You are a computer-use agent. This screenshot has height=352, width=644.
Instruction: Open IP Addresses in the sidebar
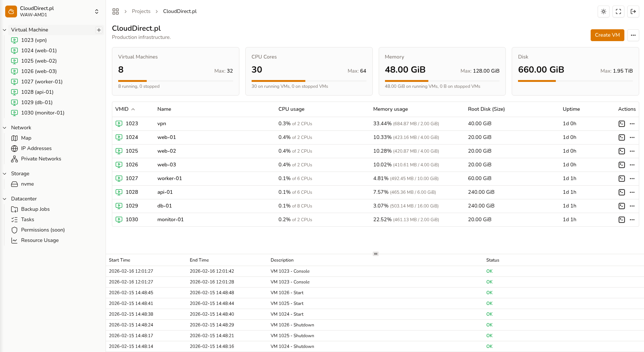click(x=36, y=148)
